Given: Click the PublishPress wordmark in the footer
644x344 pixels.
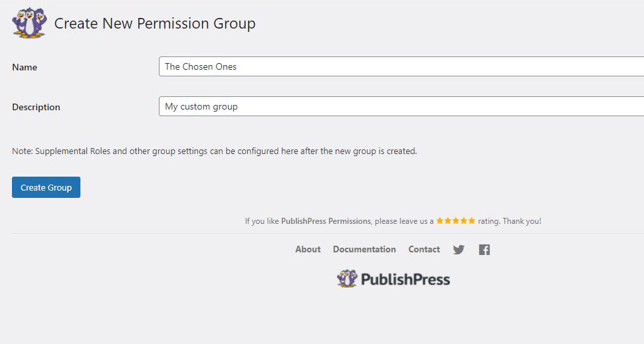Looking at the screenshot, I should click(x=405, y=280).
